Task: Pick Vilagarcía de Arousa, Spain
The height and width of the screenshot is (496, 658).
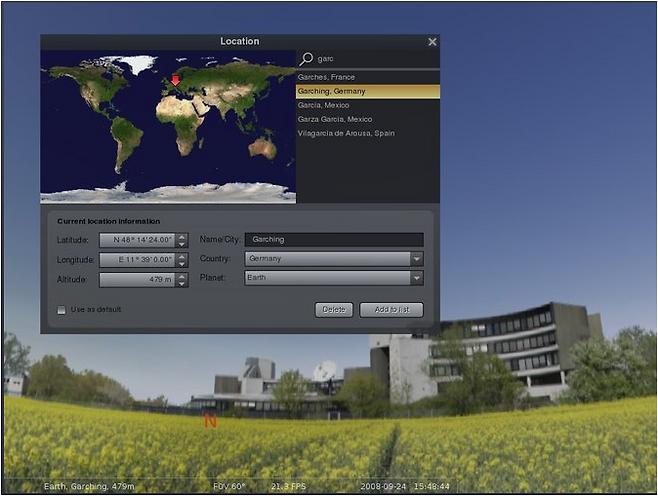Action: 347,133
